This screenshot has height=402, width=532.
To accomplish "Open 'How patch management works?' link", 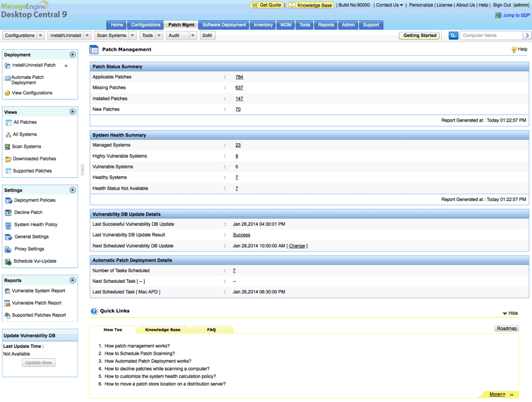I will 137,346.
